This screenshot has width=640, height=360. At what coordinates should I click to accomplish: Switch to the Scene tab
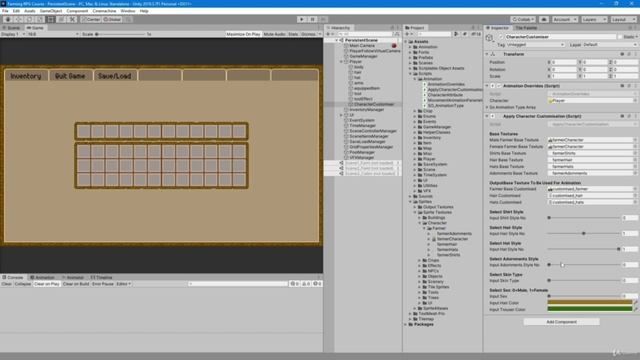tap(12, 28)
